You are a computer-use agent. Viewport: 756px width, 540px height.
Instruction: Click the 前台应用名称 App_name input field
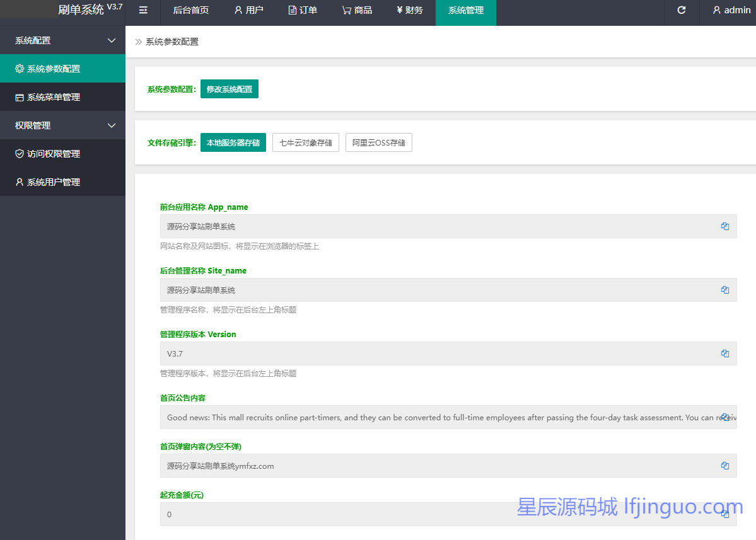tap(435, 226)
